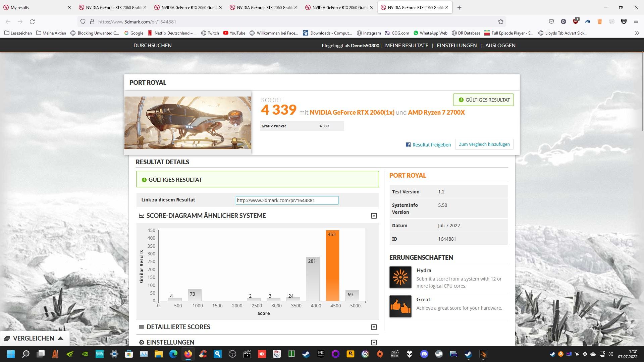Open Rockstar Games launcher from taskbar
Image resolution: width=644 pixels, height=362 pixels.
coord(350,354)
